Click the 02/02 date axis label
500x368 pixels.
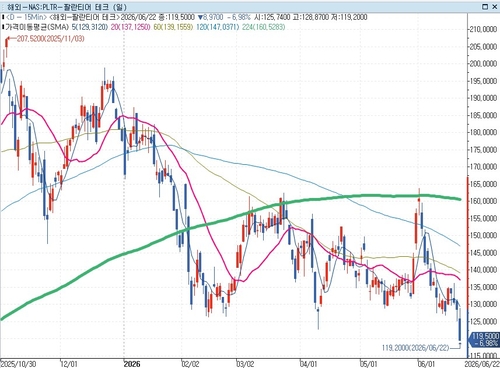191,363
